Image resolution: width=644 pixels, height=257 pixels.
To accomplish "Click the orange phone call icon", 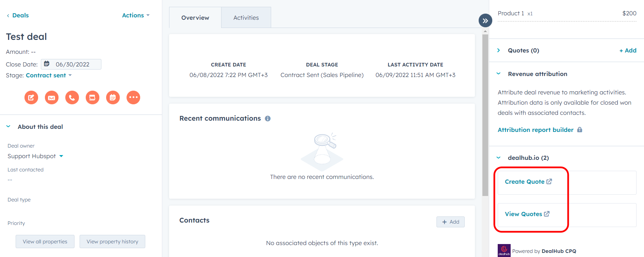I will pyautogui.click(x=72, y=97).
